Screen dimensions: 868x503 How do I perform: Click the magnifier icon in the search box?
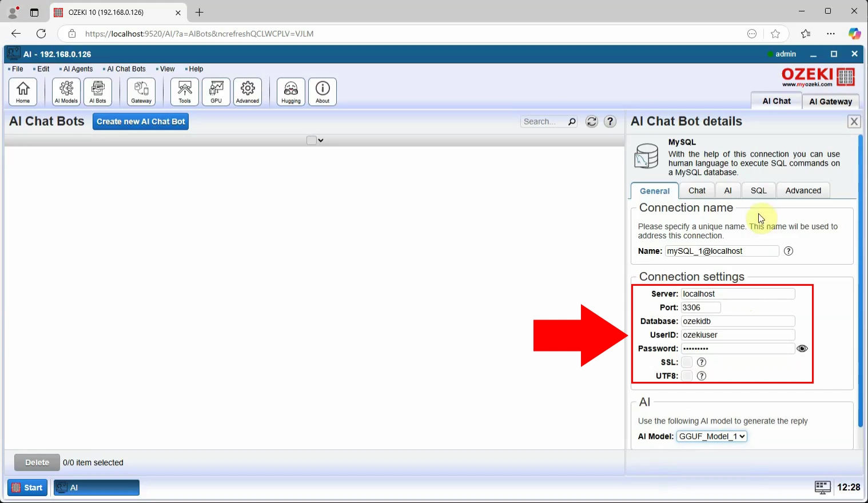click(x=571, y=121)
